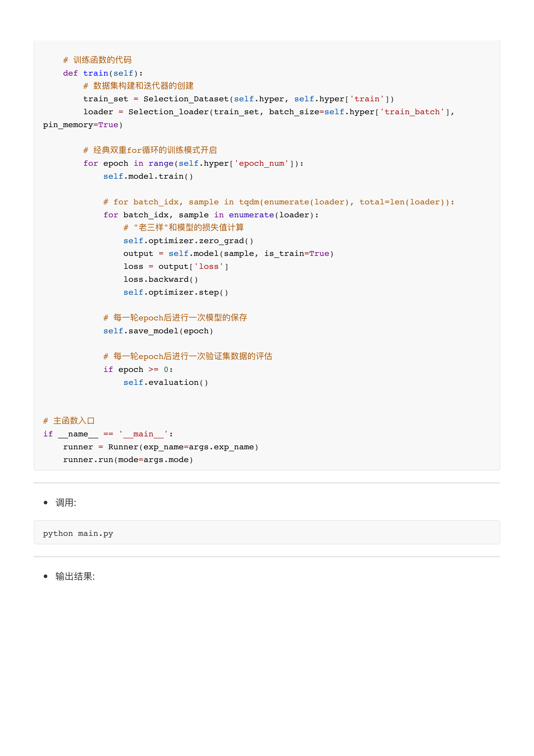The width and height of the screenshot is (534, 756).
Task: Click the 'self.evaluation()' line
Action: [x=166, y=382]
